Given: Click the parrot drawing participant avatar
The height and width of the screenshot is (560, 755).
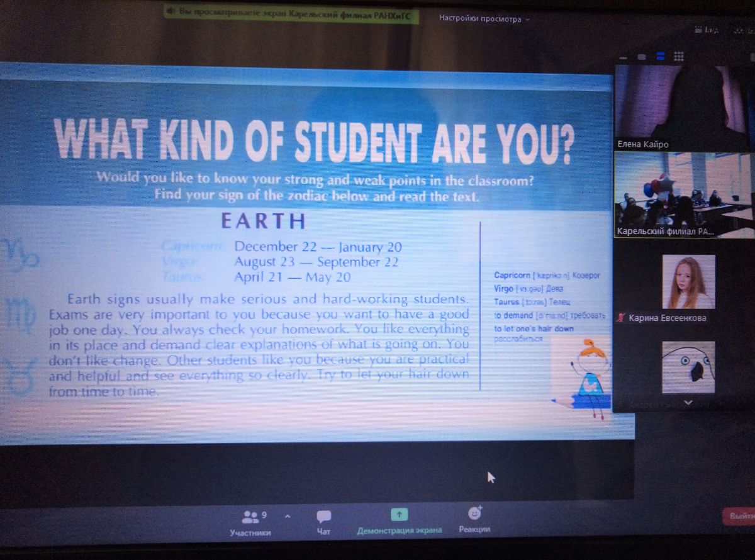Looking at the screenshot, I should pyautogui.click(x=688, y=367).
